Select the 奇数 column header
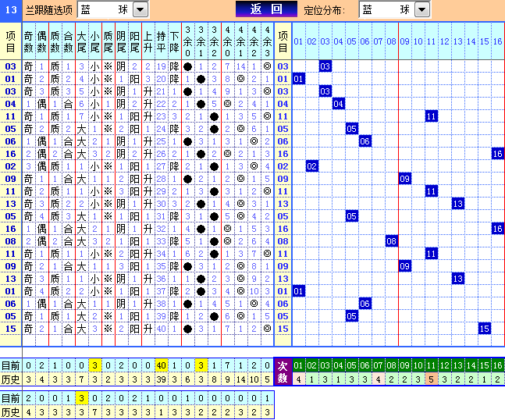Image resolution: width=505 pixels, height=420 pixels. pos(28,41)
